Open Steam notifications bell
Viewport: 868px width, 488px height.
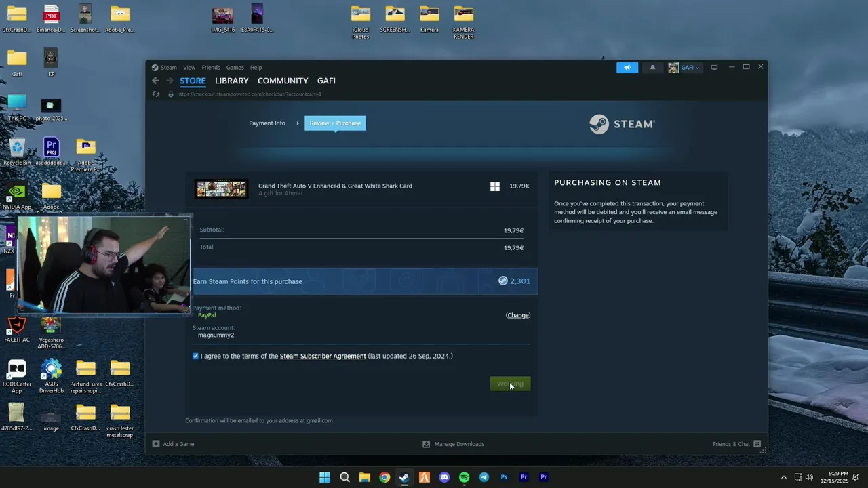coord(653,68)
